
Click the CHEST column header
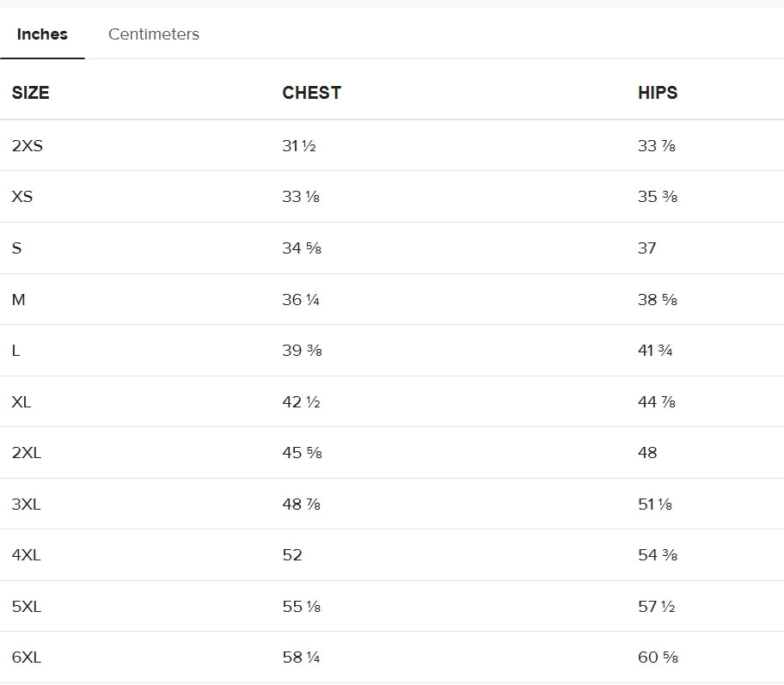coord(311,93)
